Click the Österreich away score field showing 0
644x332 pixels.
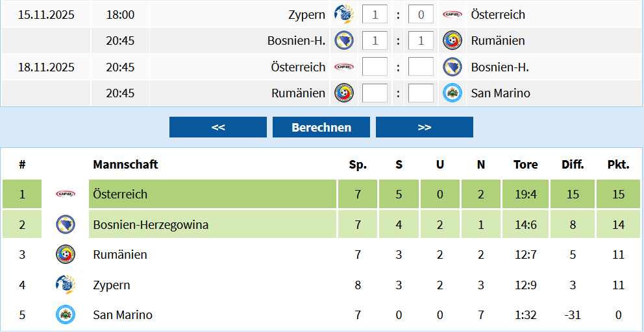(421, 14)
